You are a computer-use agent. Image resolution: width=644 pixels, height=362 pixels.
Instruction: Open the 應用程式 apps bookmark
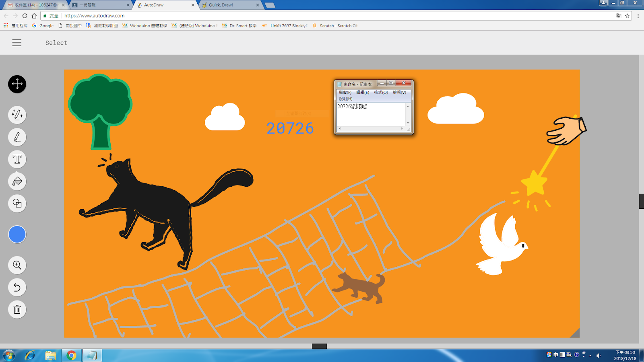(x=15, y=25)
